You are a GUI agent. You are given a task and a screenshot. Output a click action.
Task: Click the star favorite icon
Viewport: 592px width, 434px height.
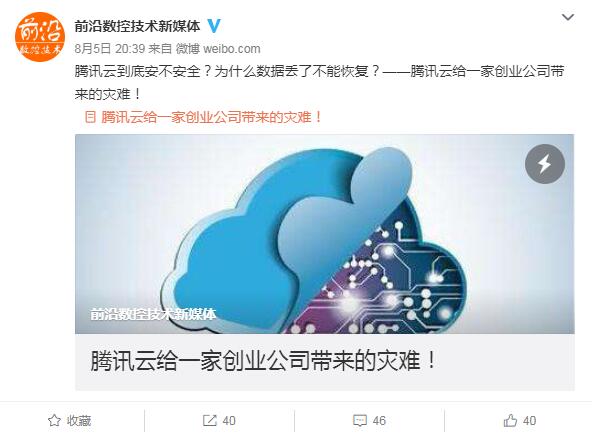(x=54, y=420)
